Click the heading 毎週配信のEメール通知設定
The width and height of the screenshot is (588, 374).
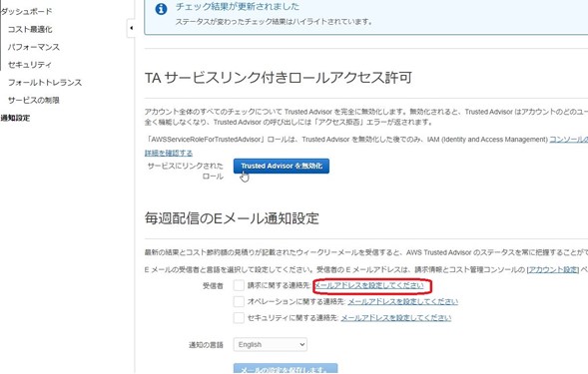232,218
